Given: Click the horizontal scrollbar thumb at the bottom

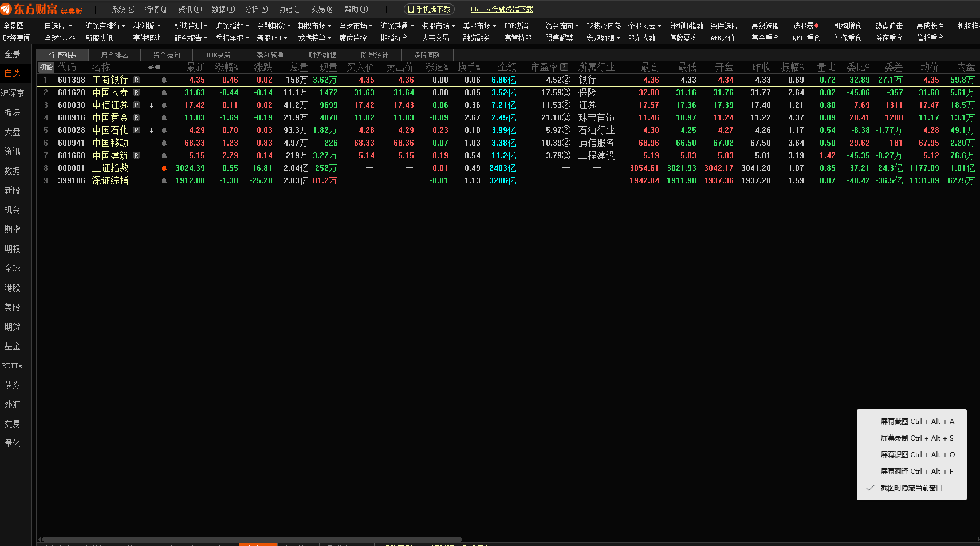Looking at the screenshot, I should [x=252, y=540].
